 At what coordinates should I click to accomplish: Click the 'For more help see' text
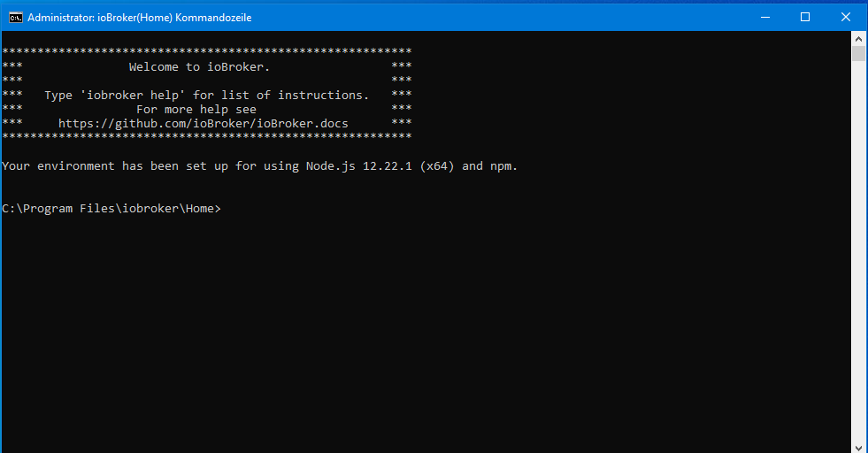tap(196, 109)
